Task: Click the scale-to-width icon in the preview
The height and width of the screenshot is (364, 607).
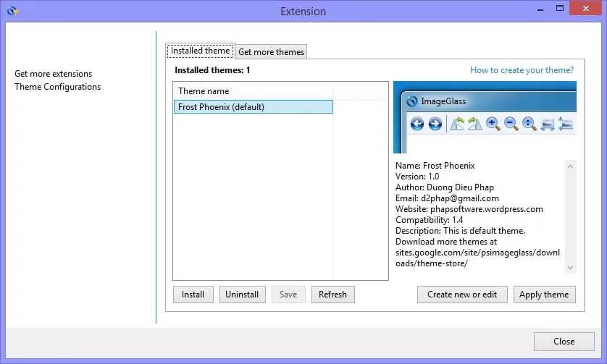Action: point(548,124)
